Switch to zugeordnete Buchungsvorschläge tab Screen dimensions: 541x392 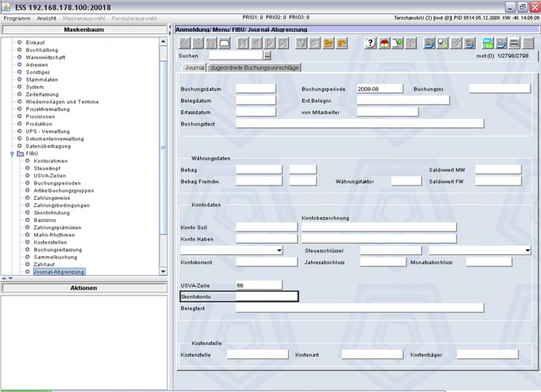[255, 67]
